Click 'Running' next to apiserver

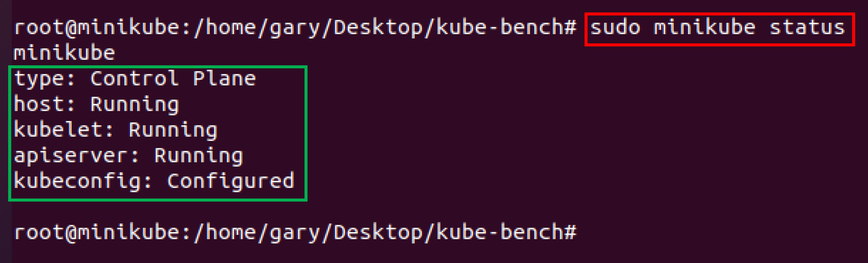point(199,156)
